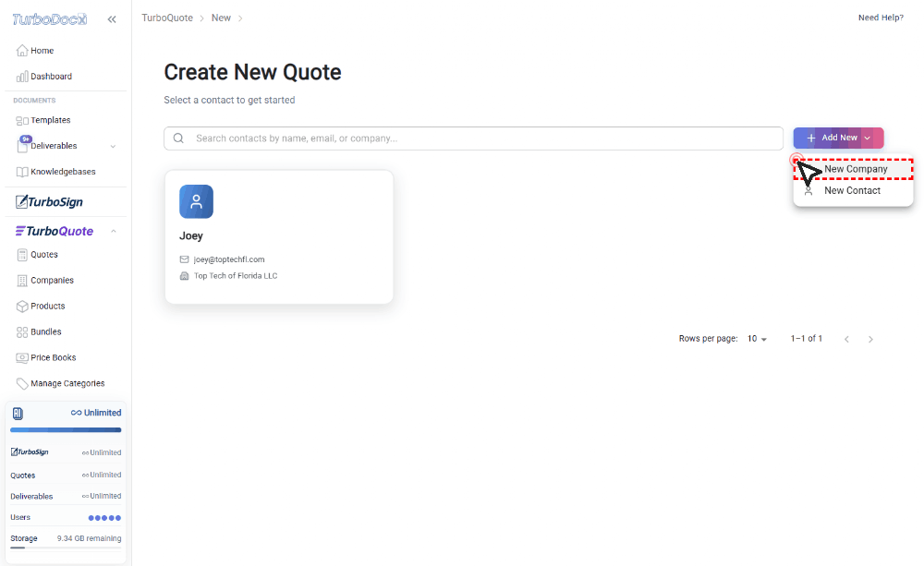Click the Users dots indicator
Image resolution: width=924 pixels, height=566 pixels.
click(104, 518)
